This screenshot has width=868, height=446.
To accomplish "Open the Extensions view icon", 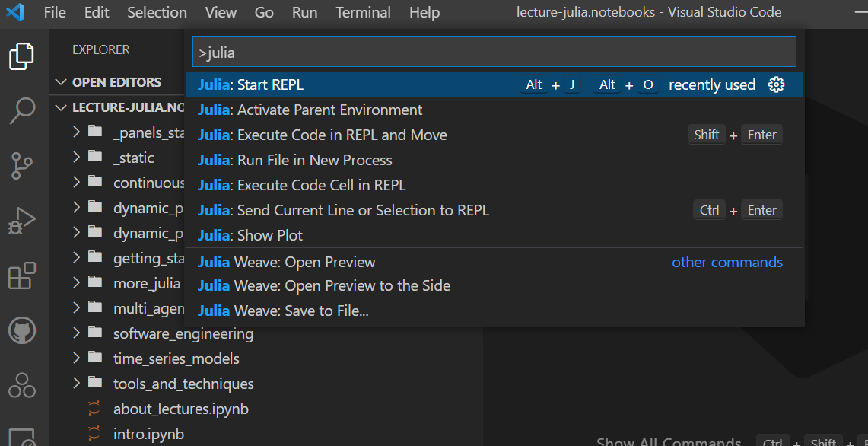I will pyautogui.click(x=21, y=276).
